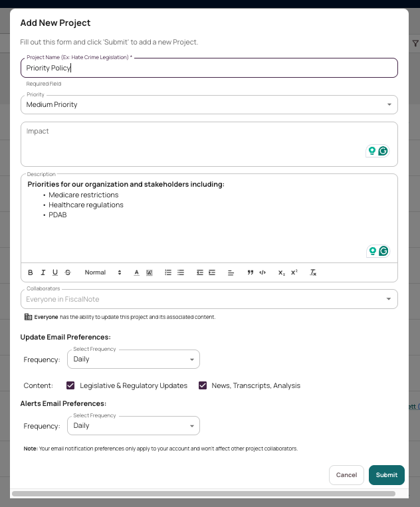
Task: Increase indent in the description editor
Action: 212,272
